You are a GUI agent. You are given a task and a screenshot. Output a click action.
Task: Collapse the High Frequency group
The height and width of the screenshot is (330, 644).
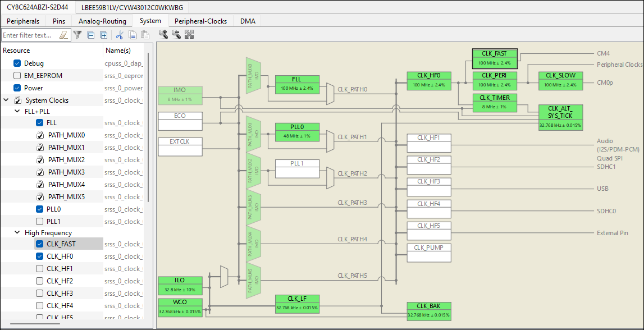(x=17, y=233)
